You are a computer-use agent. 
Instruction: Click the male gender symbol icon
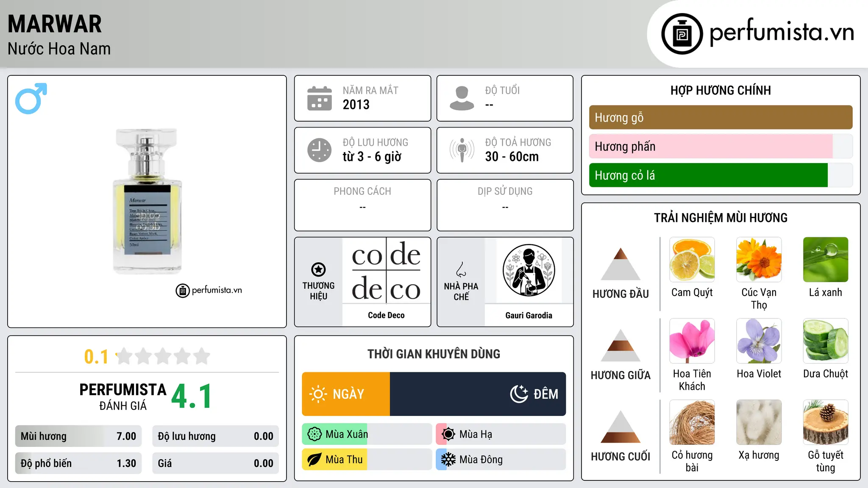click(31, 98)
